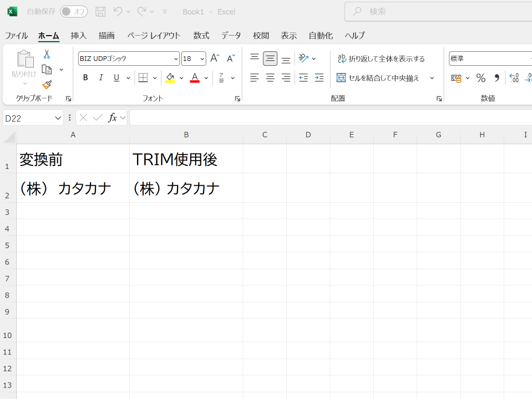Apply the yellow fill color
Viewport: 532px width, 399px height.
point(170,78)
